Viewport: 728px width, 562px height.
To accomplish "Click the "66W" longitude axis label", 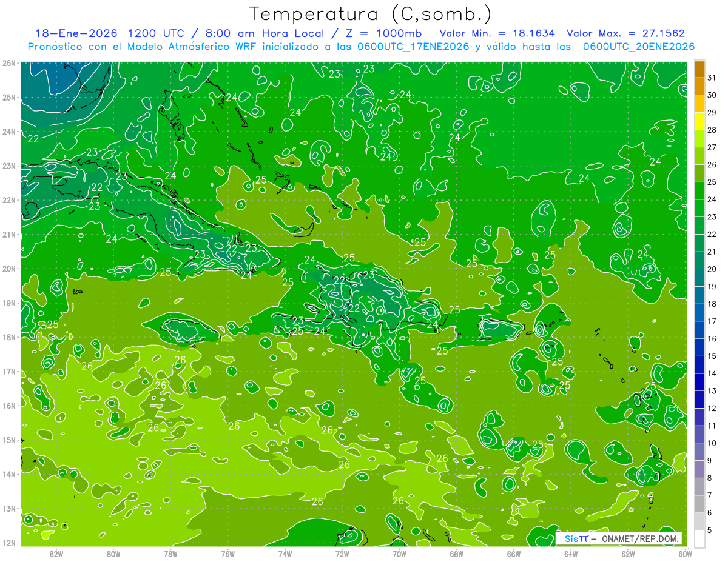I will (x=514, y=554).
